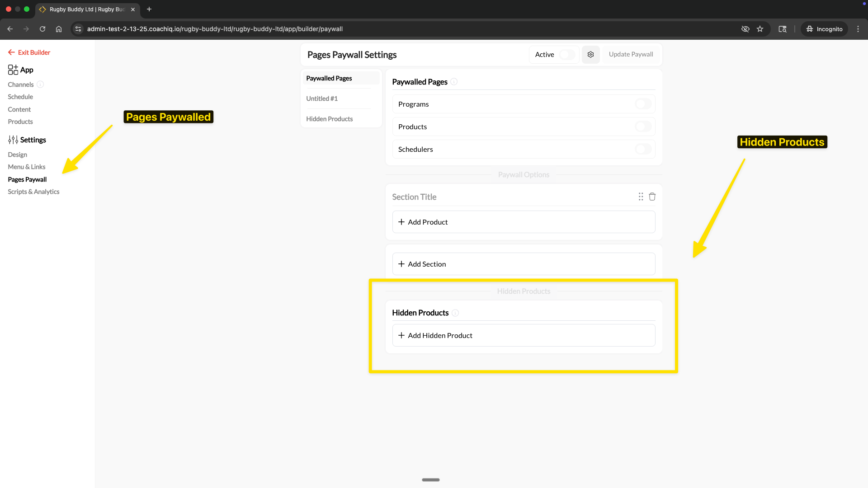Open Design settings in the sidebar
This screenshot has width=868, height=488.
click(18, 155)
